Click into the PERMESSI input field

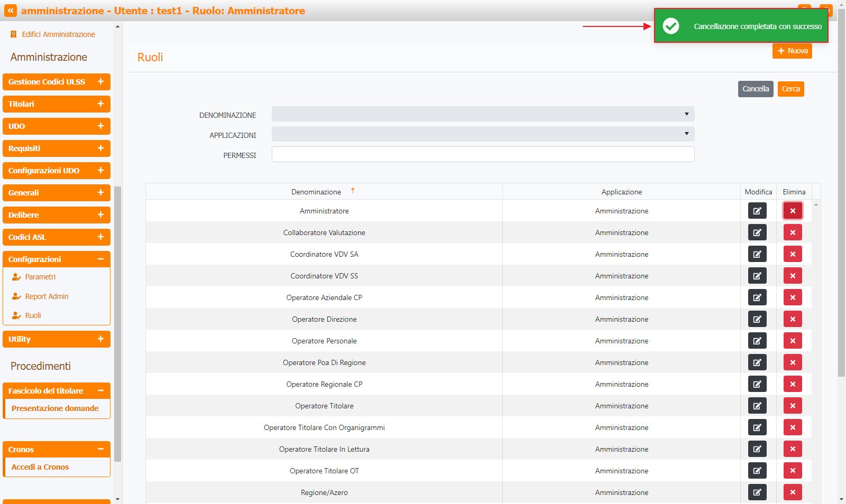pos(483,154)
